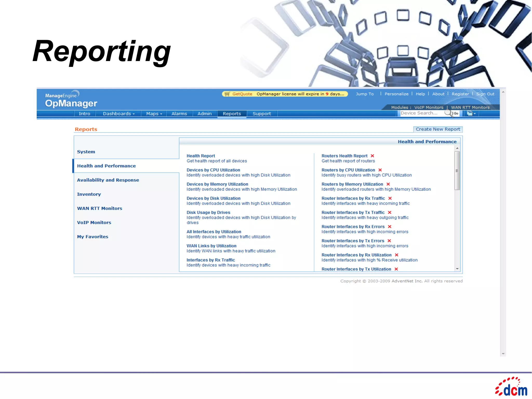Image resolution: width=532 pixels, height=399 pixels.
Task: Remove Router Interfaces by Tx Errors report
Action: coord(389,241)
